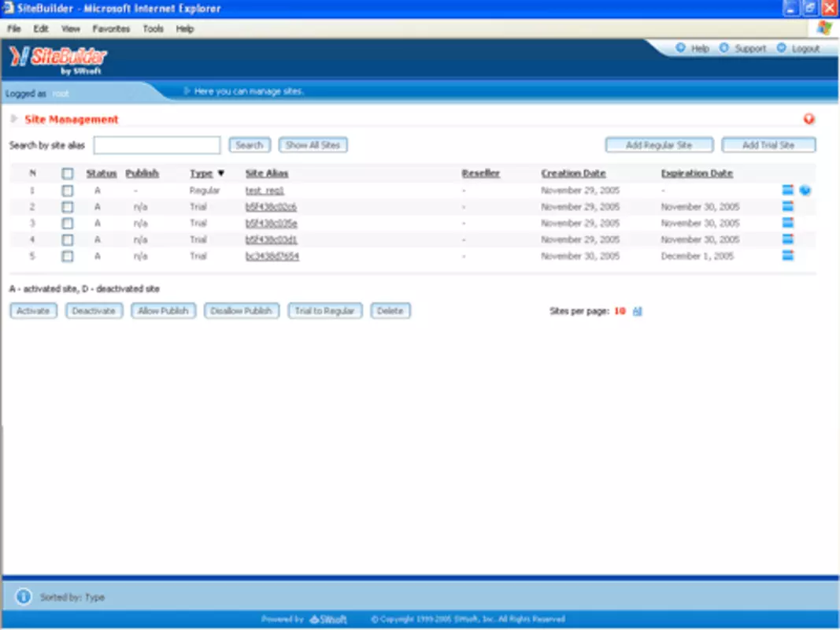Click the Logout link
This screenshot has width=840, height=630.
pos(805,49)
